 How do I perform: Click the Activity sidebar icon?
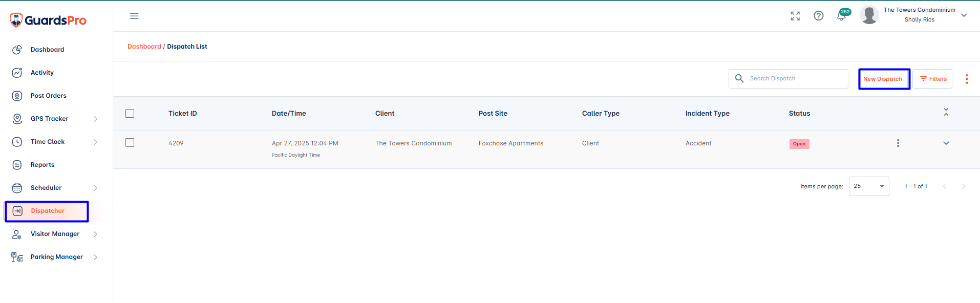click(x=17, y=73)
